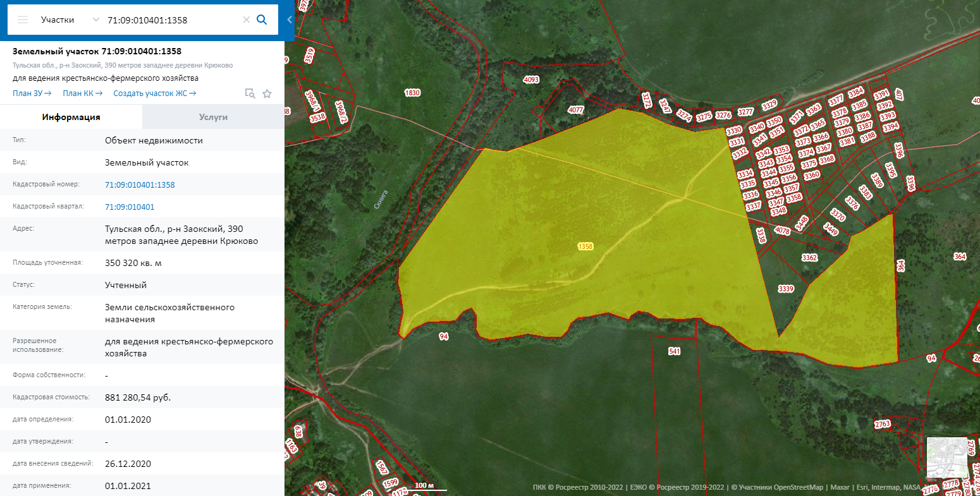This screenshot has height=496, width=980.
Task: Clear the cadastral number search field
Action: click(x=247, y=20)
